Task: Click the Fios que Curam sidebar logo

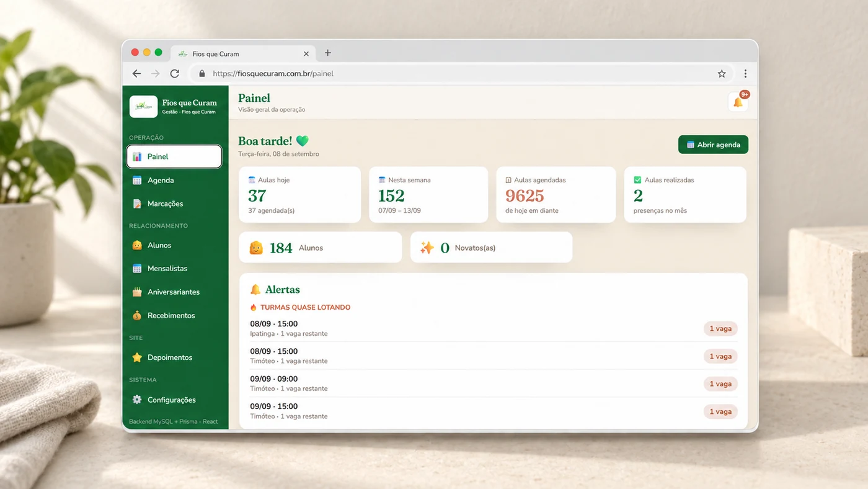Action: (143, 107)
